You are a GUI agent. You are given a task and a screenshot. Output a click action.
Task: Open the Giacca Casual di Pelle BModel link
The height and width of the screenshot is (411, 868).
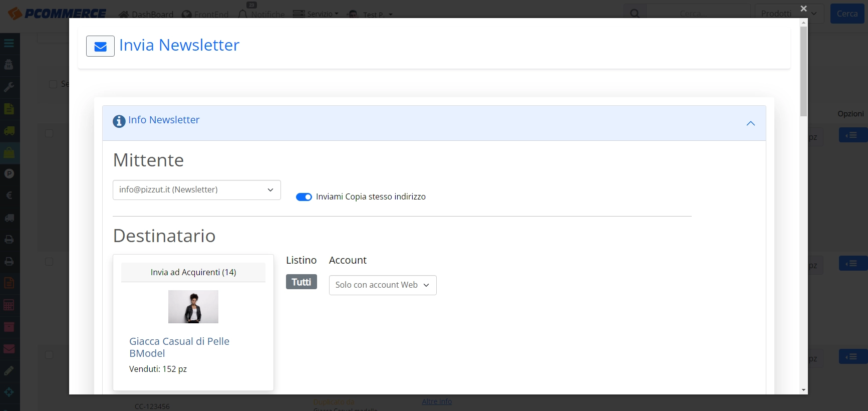[x=179, y=347]
